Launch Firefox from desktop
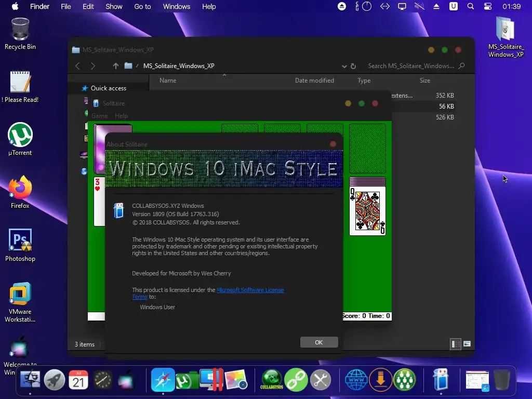 coord(20,192)
